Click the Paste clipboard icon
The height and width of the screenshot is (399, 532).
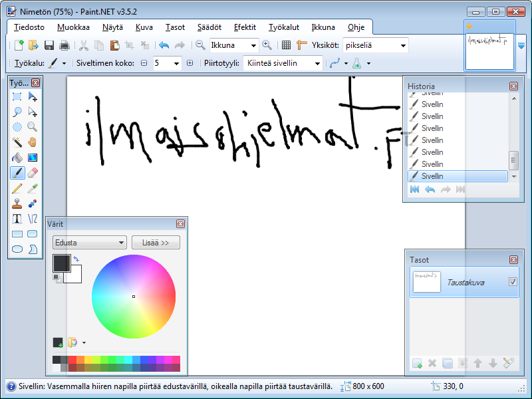[114, 45]
